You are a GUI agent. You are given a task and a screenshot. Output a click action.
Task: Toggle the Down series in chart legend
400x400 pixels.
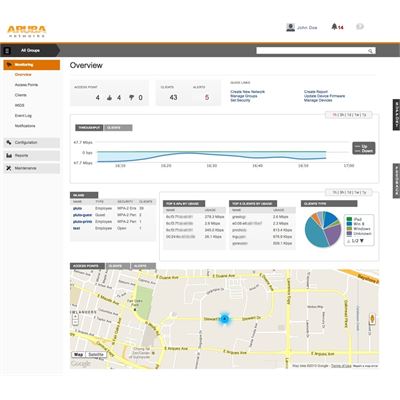pyautogui.click(x=364, y=151)
